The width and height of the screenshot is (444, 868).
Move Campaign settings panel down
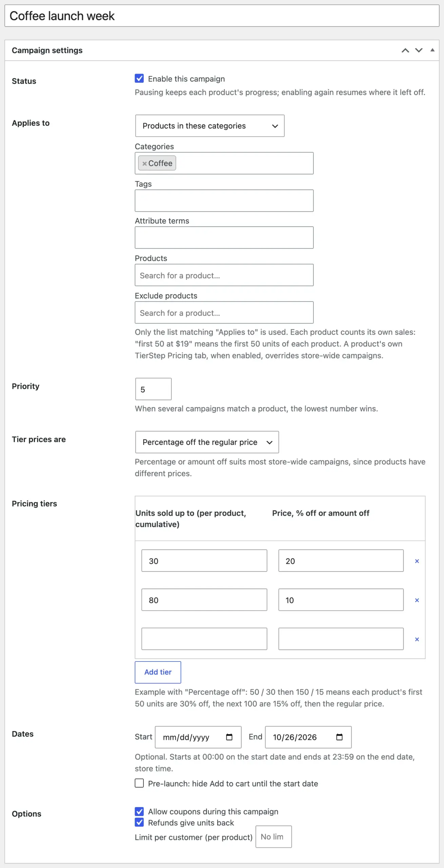(419, 50)
